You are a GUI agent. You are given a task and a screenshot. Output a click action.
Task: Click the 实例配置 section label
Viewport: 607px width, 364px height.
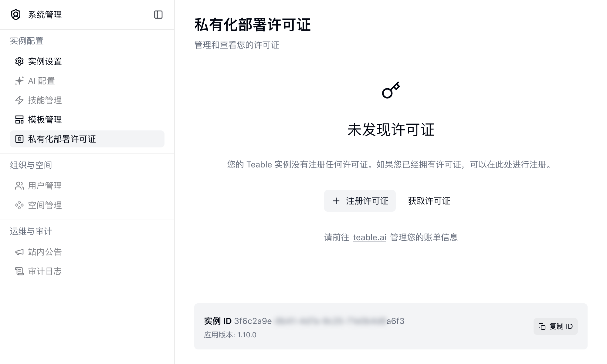click(x=27, y=41)
